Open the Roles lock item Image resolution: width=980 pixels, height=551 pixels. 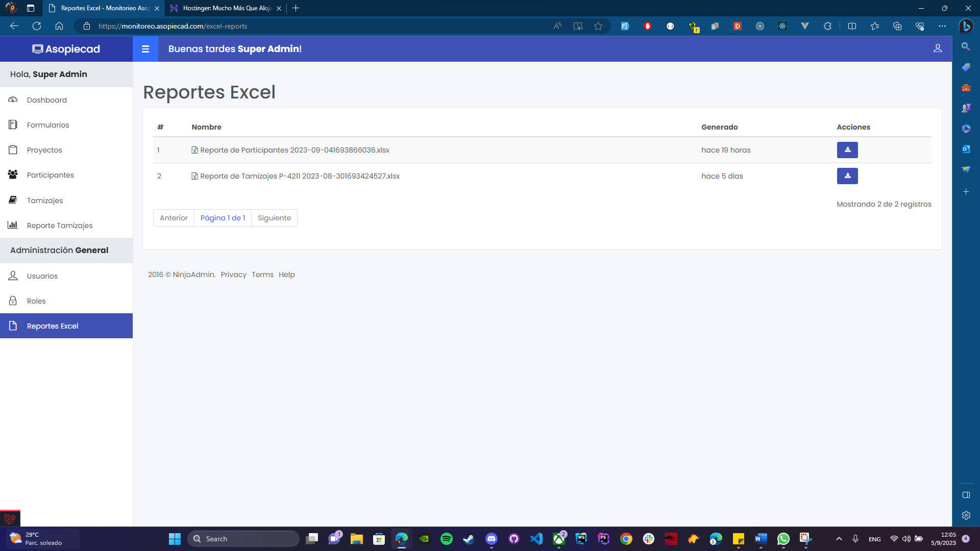(x=36, y=301)
